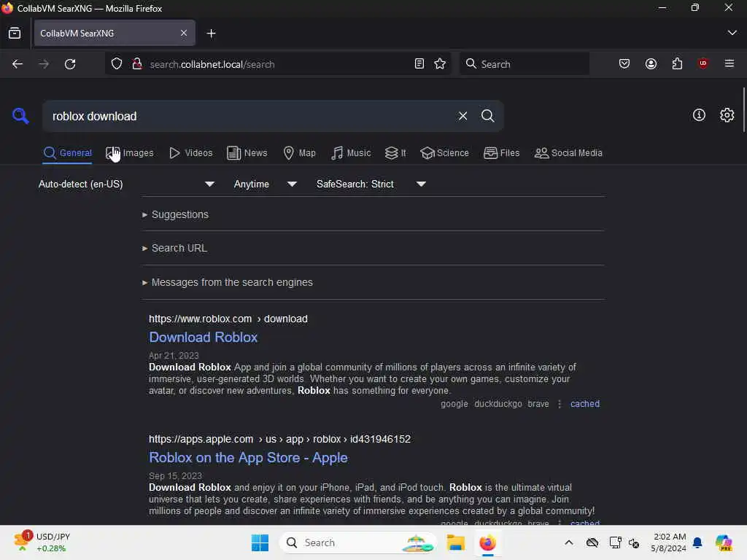Open the Auto-detect (en-US) language dropdown

point(127,184)
